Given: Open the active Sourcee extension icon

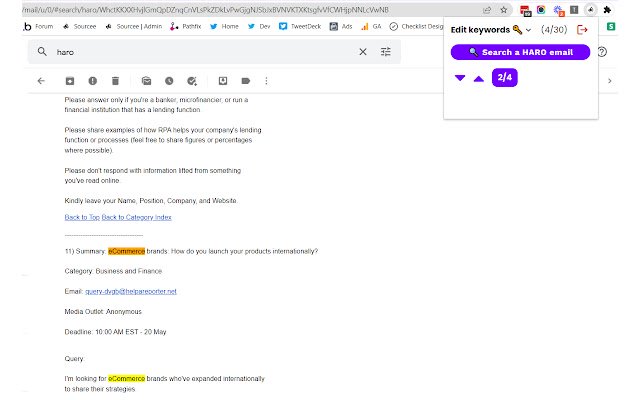Looking at the screenshot, I should [591, 10].
